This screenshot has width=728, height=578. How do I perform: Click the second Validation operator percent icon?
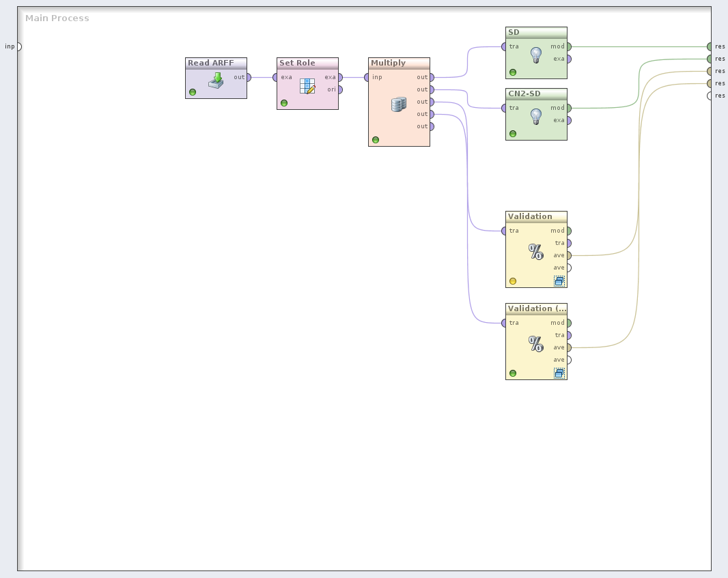click(536, 344)
